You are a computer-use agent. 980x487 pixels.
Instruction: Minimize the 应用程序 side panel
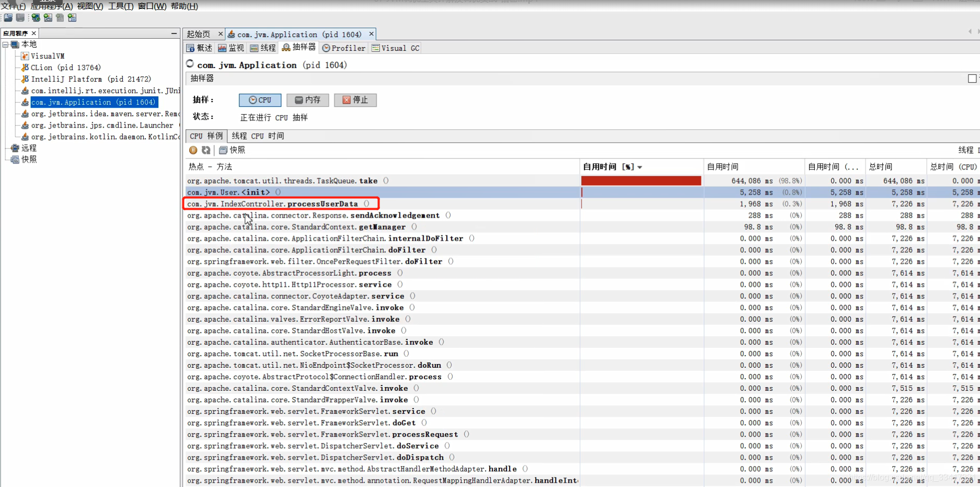174,33
